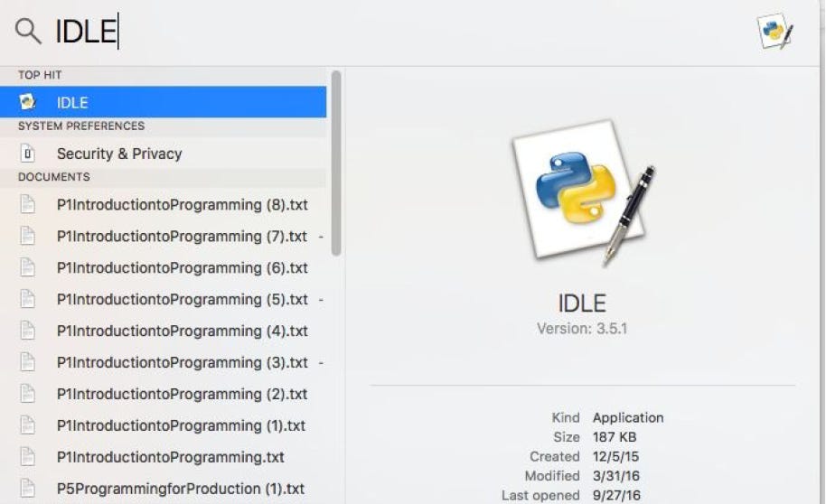826x504 pixels.
Task: Open P1IntroductiontoProgramming (3).txt
Action: [x=164, y=362]
